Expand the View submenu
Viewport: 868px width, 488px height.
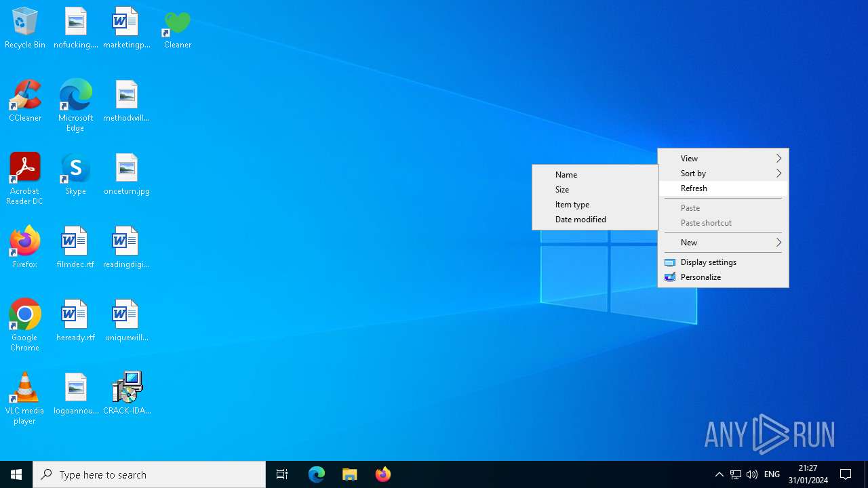coord(723,159)
